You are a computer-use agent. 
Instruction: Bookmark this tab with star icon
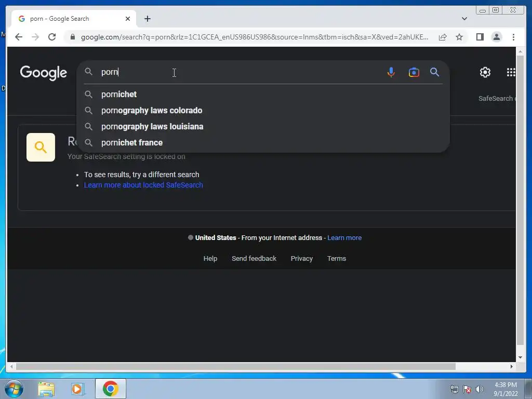(459, 37)
